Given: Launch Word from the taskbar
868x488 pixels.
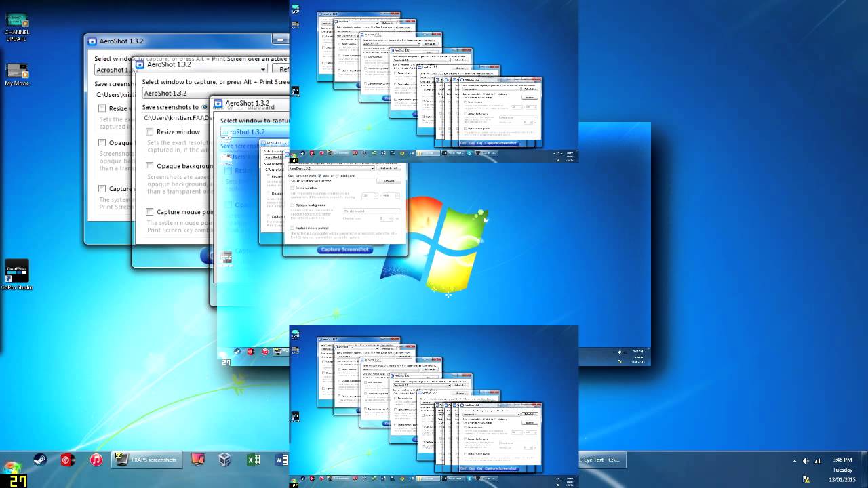Looking at the screenshot, I should tap(281, 460).
